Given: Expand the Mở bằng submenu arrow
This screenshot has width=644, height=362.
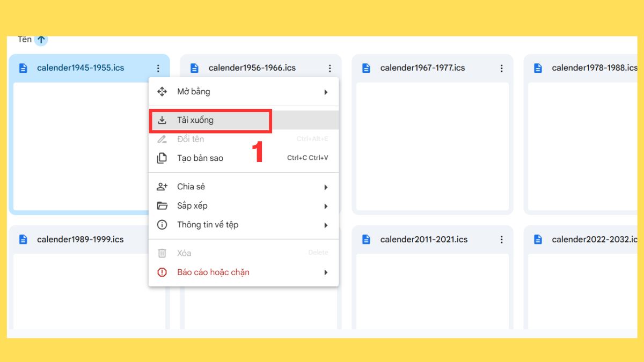Looking at the screenshot, I should pyautogui.click(x=326, y=92).
